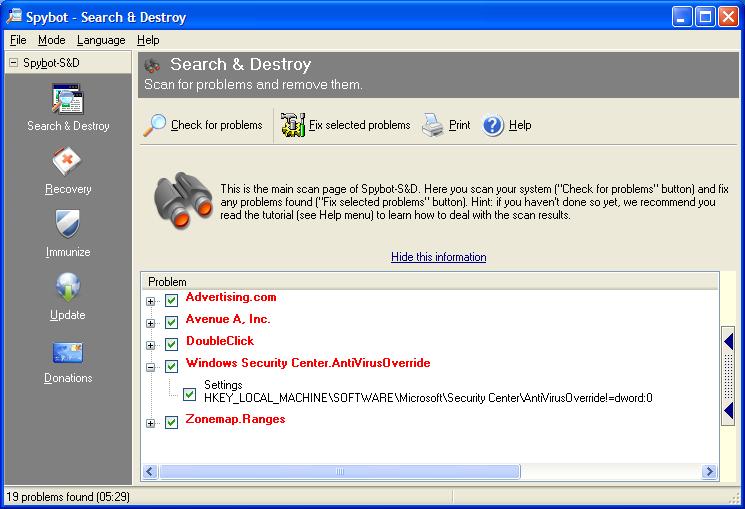This screenshot has width=745, height=509.
Task: Click the horizontal scrollbar right arrow
Action: 709,471
